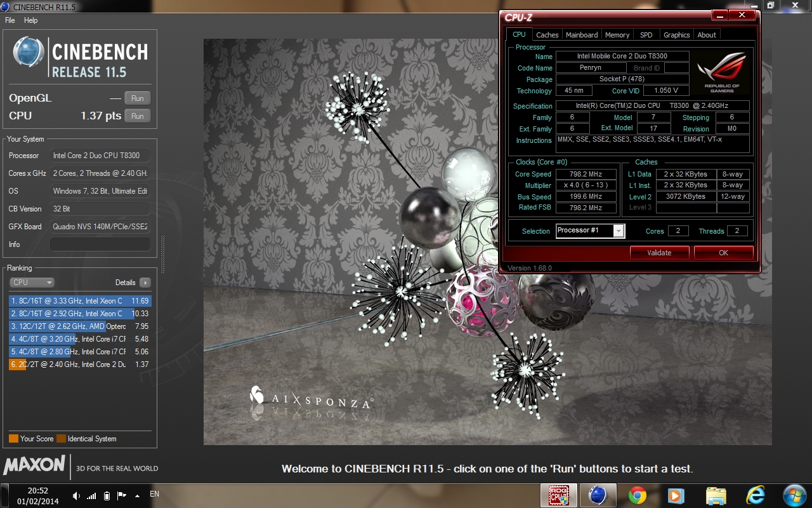Click the rendered Cinebench scene image

[x=487, y=242]
